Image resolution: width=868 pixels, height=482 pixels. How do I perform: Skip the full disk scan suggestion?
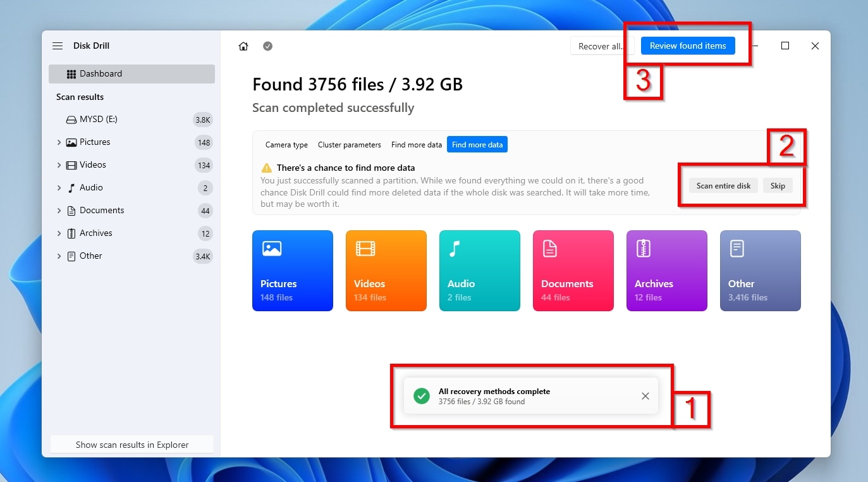(x=778, y=185)
